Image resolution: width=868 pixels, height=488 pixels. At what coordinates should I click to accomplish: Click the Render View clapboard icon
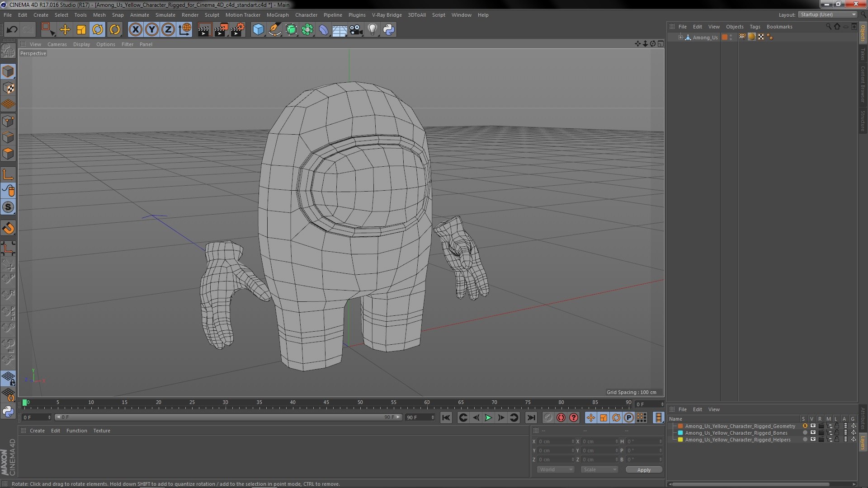click(204, 30)
